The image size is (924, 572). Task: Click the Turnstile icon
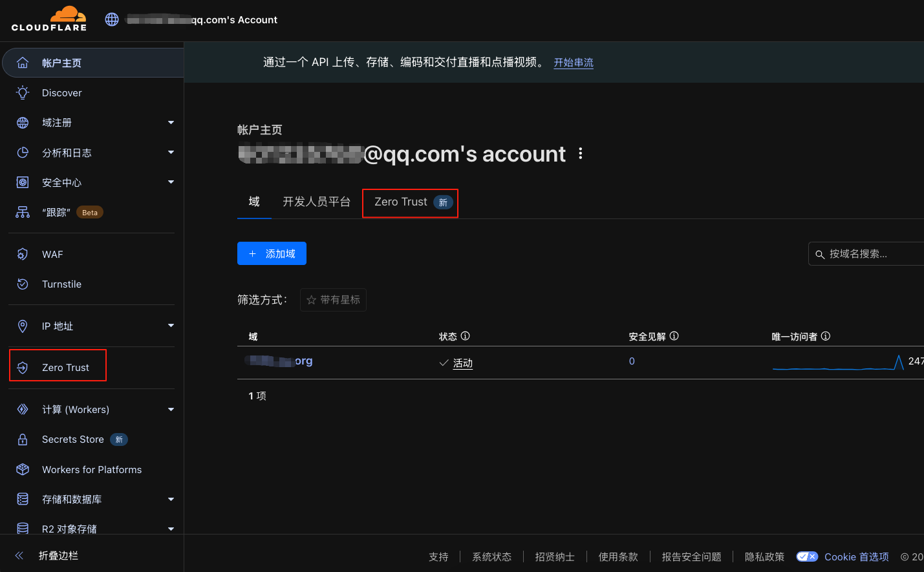[x=23, y=284]
